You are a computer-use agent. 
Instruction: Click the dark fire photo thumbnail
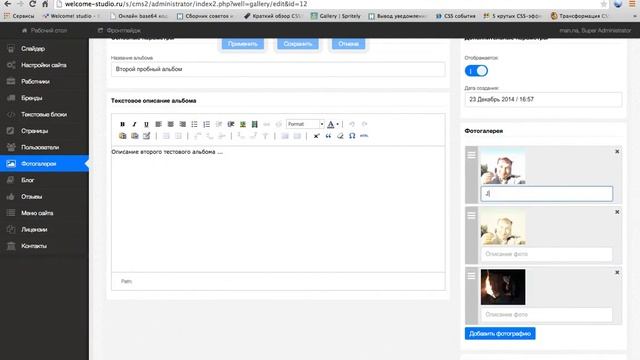tap(503, 287)
